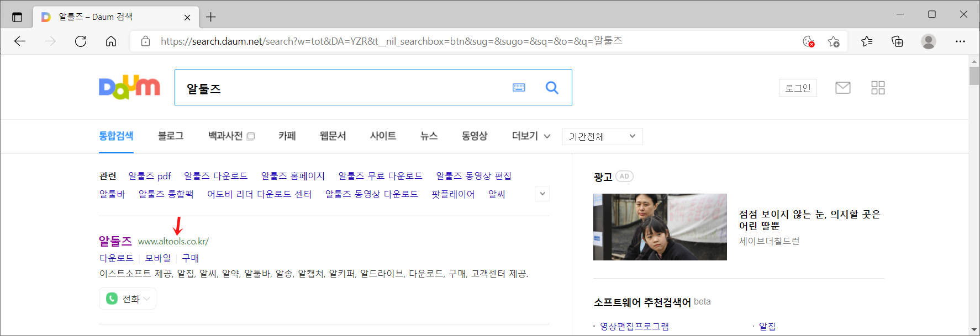Viewport: 980px width, 336px height.
Task: Switch to the 백과사전 tab
Action: (225, 136)
